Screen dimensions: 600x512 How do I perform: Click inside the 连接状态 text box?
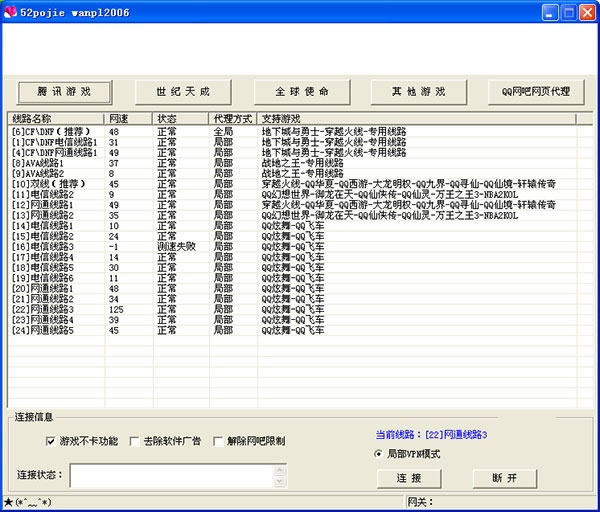pos(172,476)
